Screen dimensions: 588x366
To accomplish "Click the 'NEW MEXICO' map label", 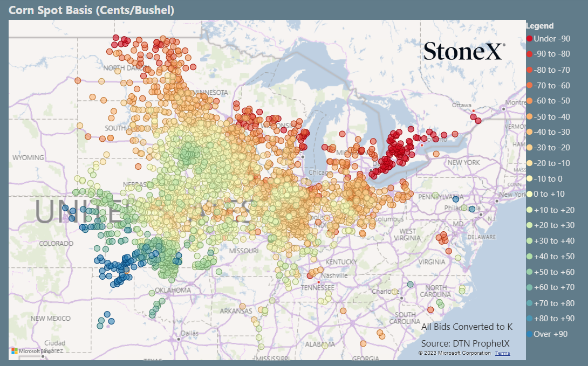I will [51, 319].
